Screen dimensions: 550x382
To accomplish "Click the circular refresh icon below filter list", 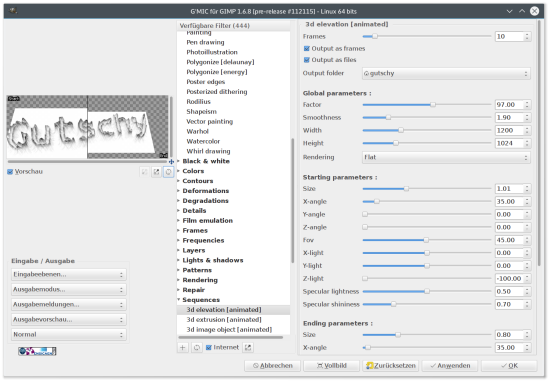I will point(197,348).
